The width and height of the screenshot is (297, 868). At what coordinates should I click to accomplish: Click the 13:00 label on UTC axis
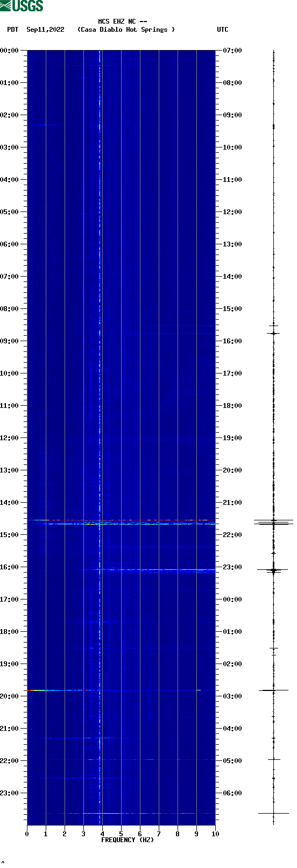(232, 244)
